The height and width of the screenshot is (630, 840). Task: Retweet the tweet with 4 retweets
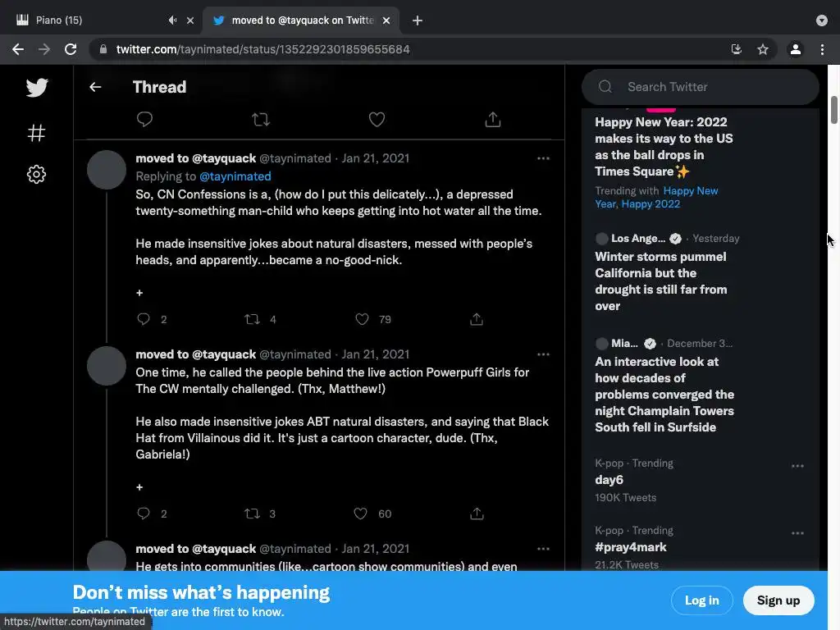pos(253,319)
